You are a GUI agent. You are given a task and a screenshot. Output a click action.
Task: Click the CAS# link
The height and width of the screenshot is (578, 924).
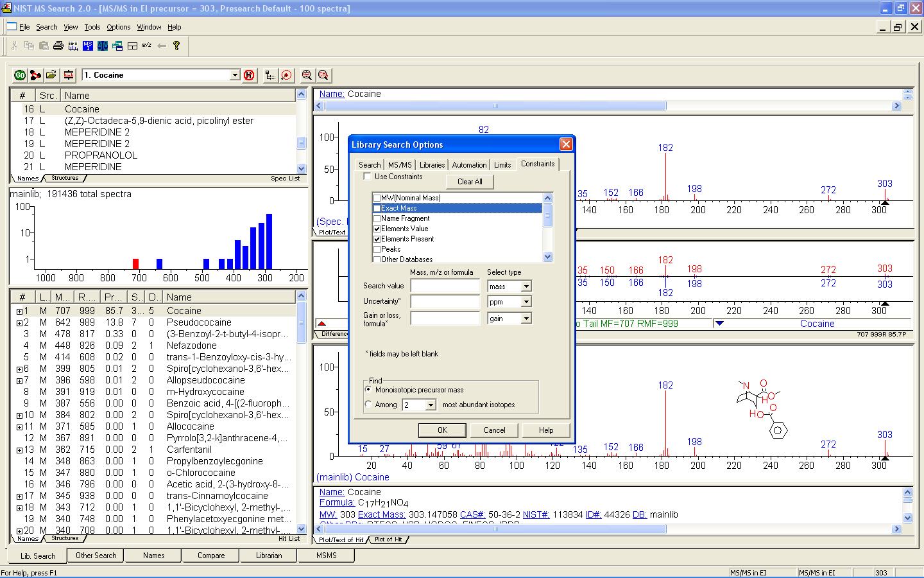(473, 514)
